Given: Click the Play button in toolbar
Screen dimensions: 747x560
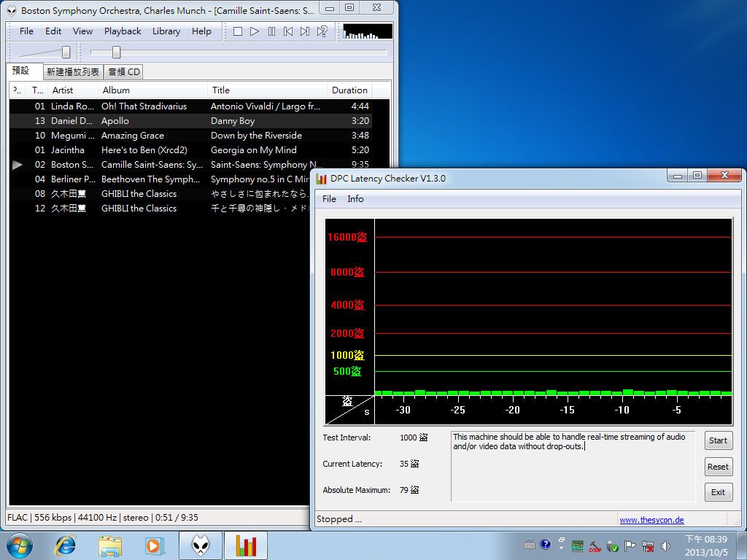Looking at the screenshot, I should pyautogui.click(x=255, y=31).
